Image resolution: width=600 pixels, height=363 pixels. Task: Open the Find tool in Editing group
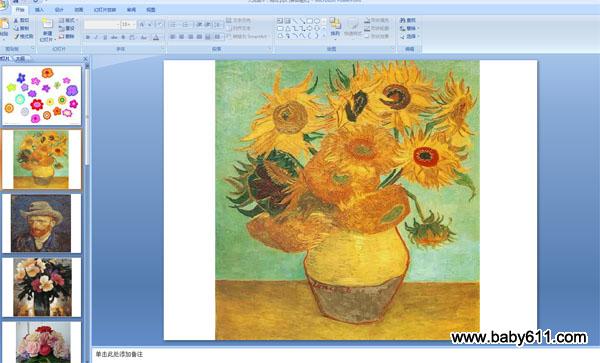pyautogui.click(x=408, y=20)
